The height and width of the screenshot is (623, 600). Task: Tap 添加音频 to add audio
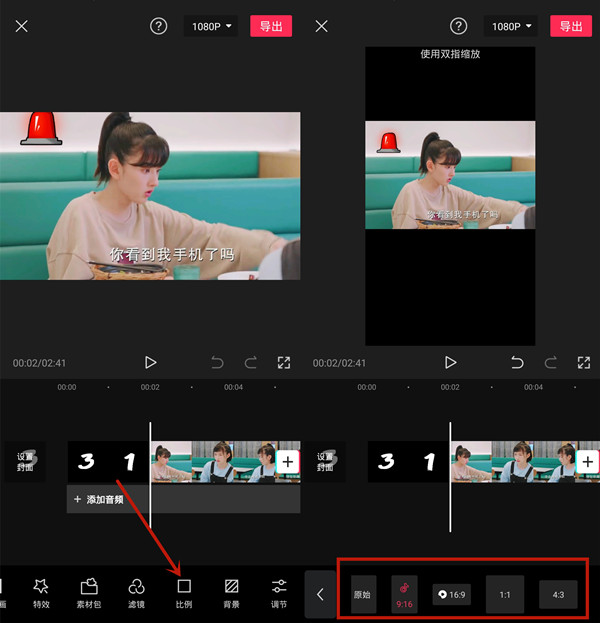pos(100,499)
